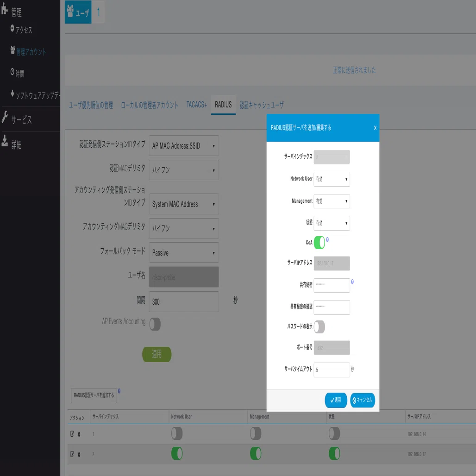Open 時間 settings in sidebar

coord(17,73)
